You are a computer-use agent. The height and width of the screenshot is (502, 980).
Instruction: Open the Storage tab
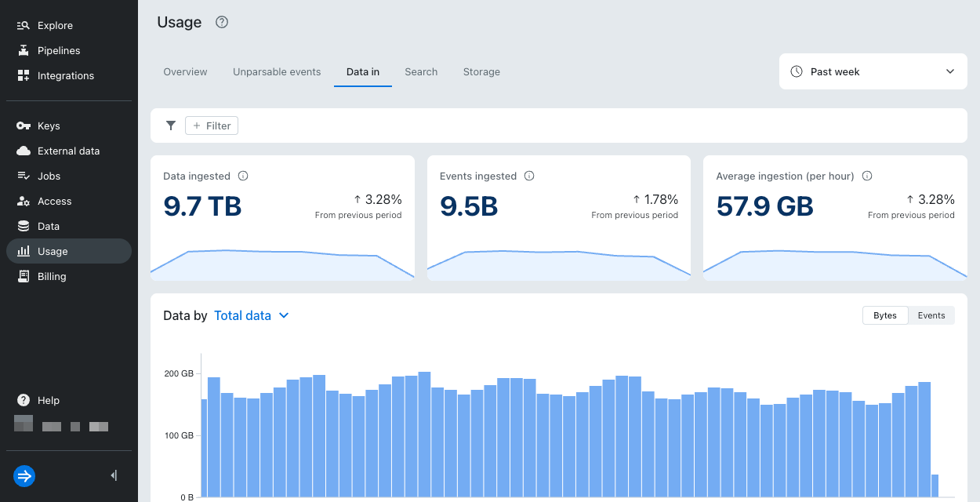[481, 71]
